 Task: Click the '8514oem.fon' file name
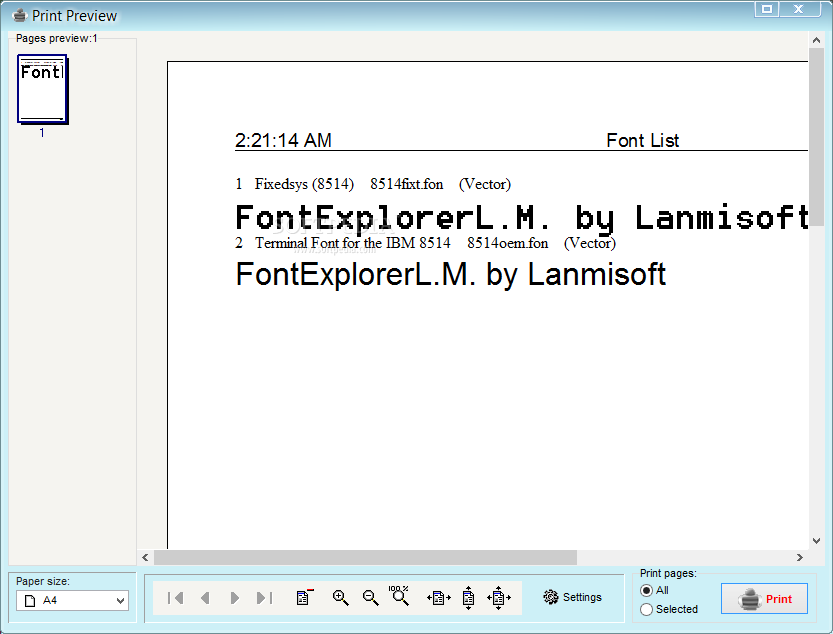tap(507, 243)
